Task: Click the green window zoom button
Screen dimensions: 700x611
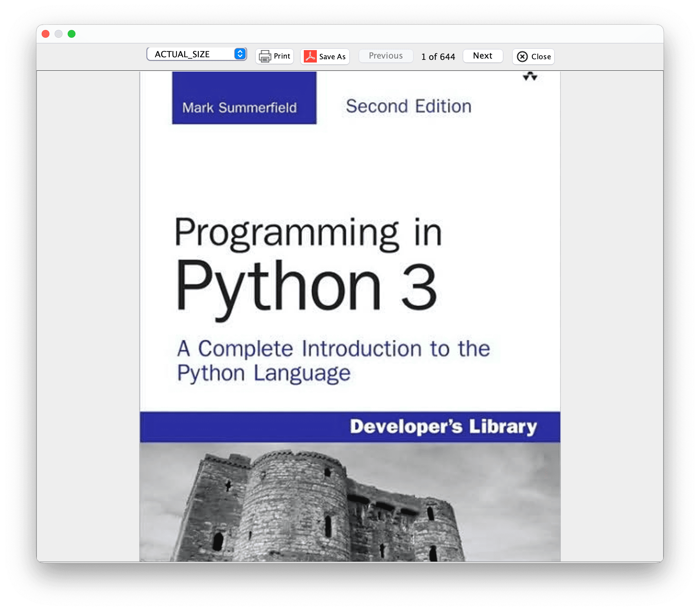Action: pos(72,34)
